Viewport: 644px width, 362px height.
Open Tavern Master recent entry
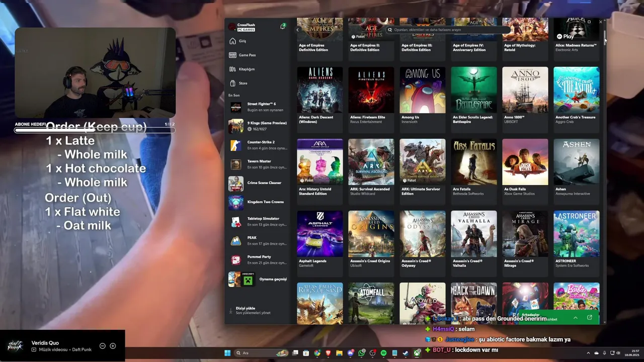(258, 164)
